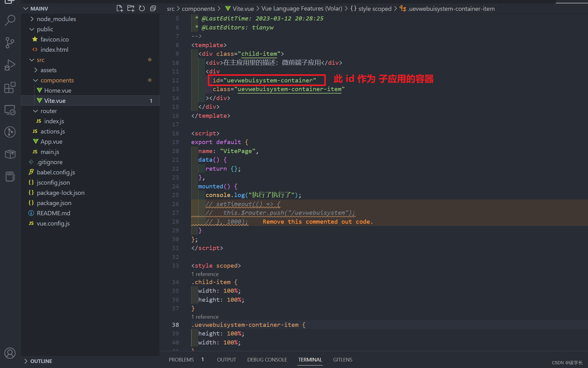This screenshot has height=368, width=588.
Task: Click the "VitePage" name string
Action: [x=238, y=151]
